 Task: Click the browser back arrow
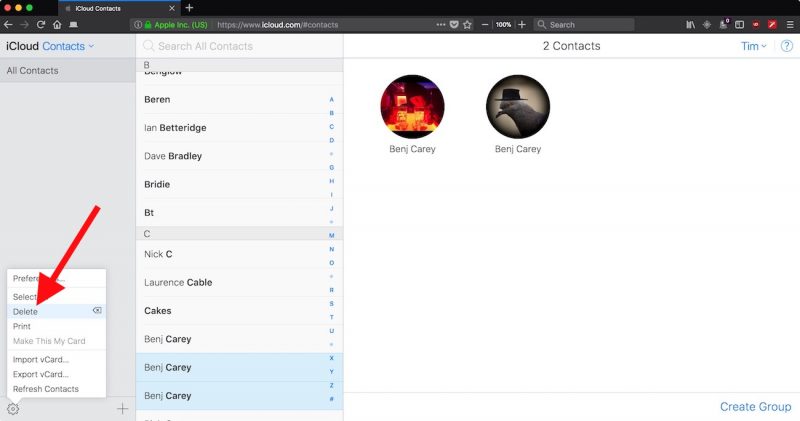9,24
